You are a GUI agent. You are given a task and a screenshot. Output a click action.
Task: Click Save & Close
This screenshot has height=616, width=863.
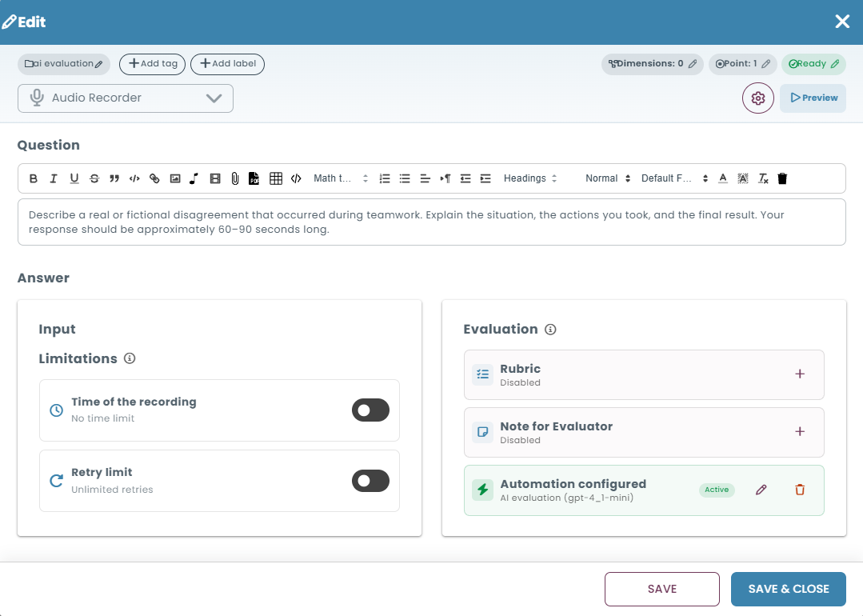[x=788, y=589]
